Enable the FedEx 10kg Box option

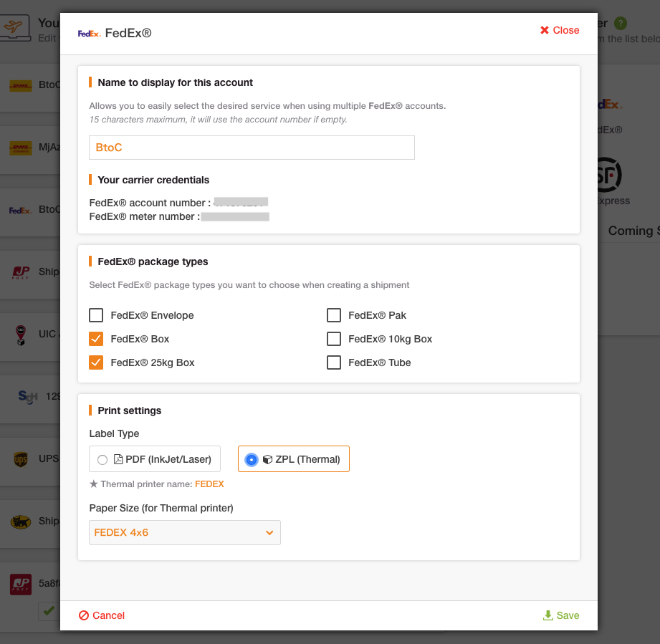[x=334, y=339]
